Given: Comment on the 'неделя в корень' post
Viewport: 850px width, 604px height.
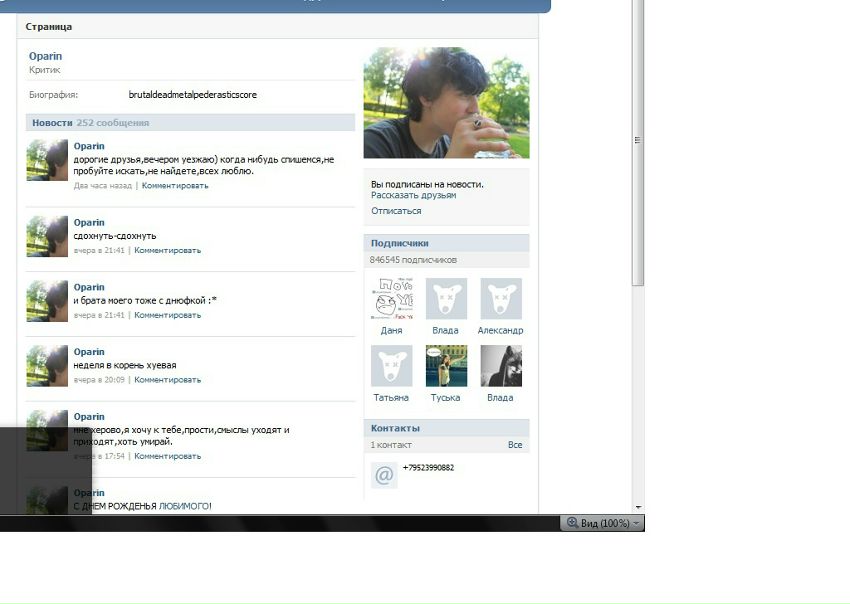Looking at the screenshot, I should click(x=167, y=380).
